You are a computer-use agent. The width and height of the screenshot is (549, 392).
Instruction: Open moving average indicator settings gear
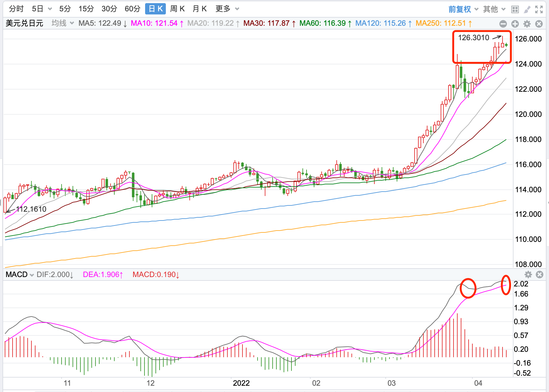(x=527, y=24)
